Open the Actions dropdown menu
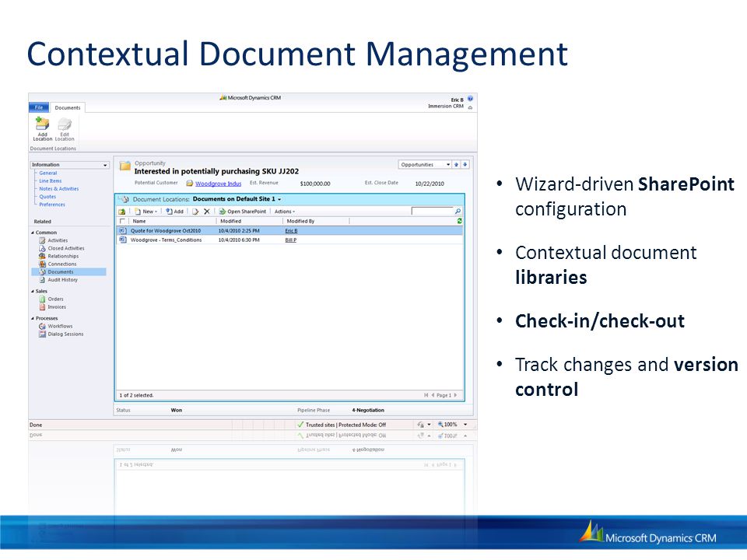This screenshot has height=560, width=747. pos(285,212)
